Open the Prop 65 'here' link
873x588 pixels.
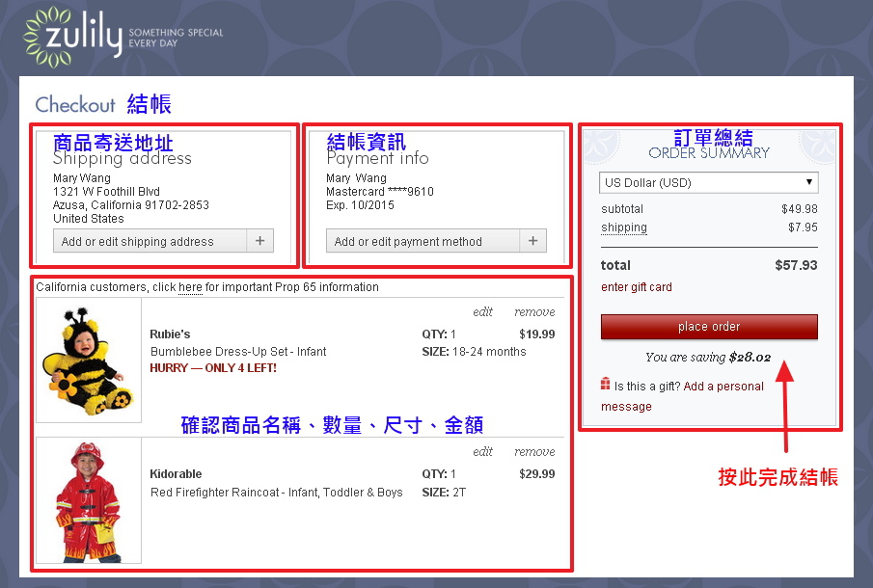click(190, 287)
